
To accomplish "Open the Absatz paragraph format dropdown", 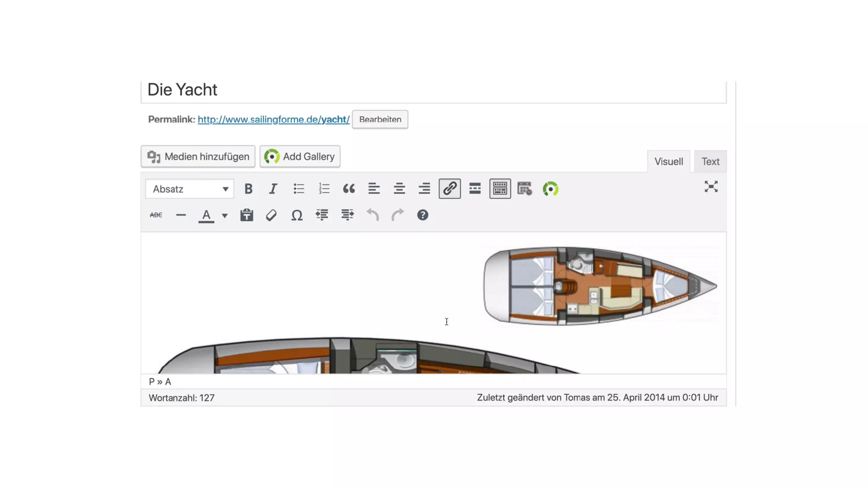I will pos(189,189).
